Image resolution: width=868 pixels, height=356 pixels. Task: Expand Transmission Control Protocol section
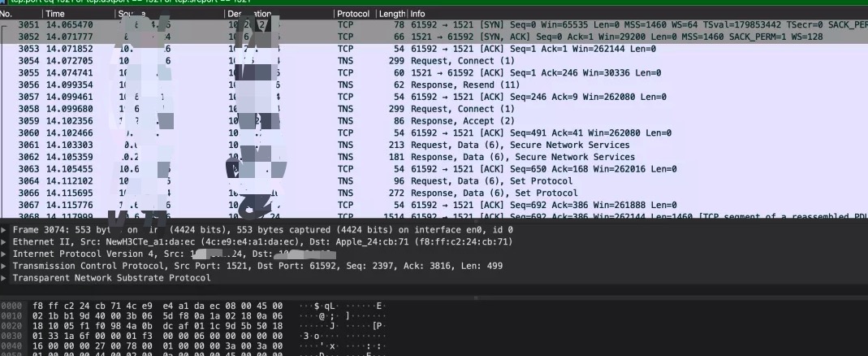pyautogui.click(x=5, y=266)
